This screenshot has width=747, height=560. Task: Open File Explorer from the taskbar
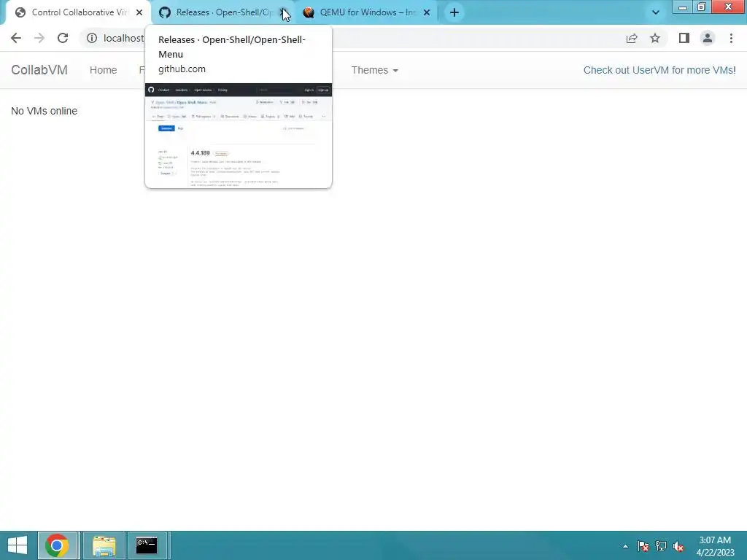pyautogui.click(x=104, y=545)
